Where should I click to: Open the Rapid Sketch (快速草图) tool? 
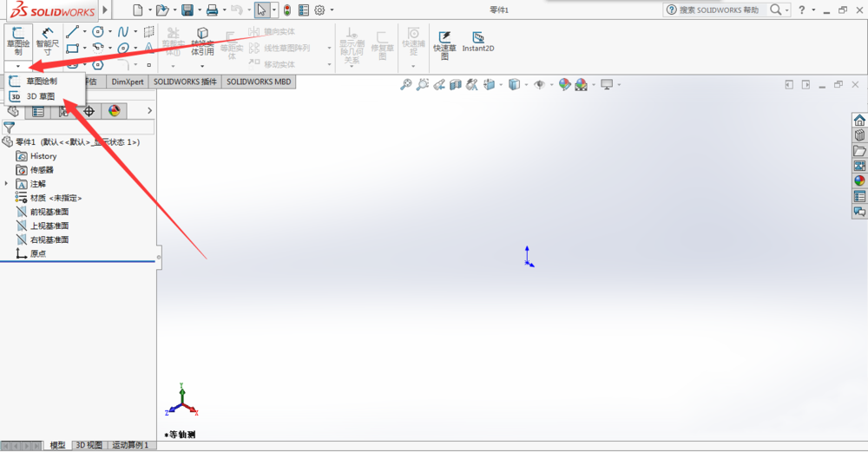(x=444, y=44)
